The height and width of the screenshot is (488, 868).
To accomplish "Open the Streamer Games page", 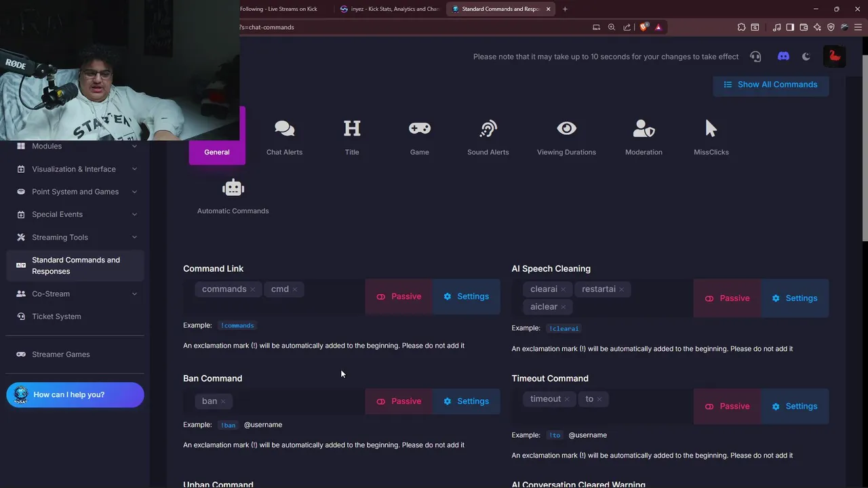I will coord(75,354).
